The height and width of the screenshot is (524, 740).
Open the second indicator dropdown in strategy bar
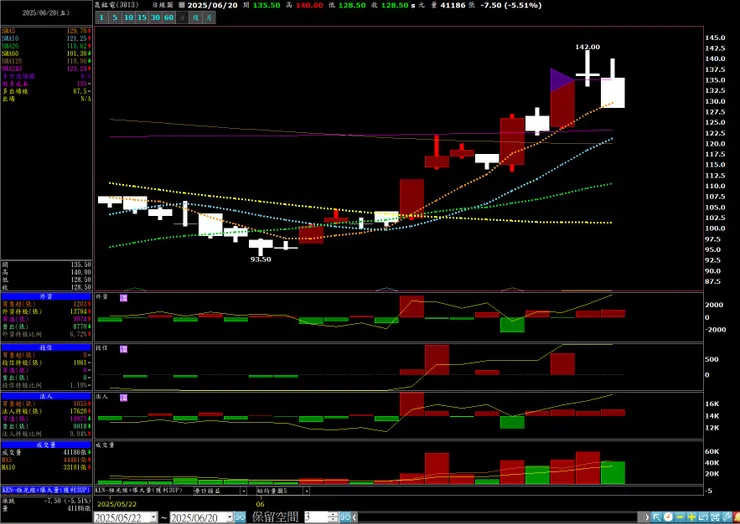[x=306, y=491]
